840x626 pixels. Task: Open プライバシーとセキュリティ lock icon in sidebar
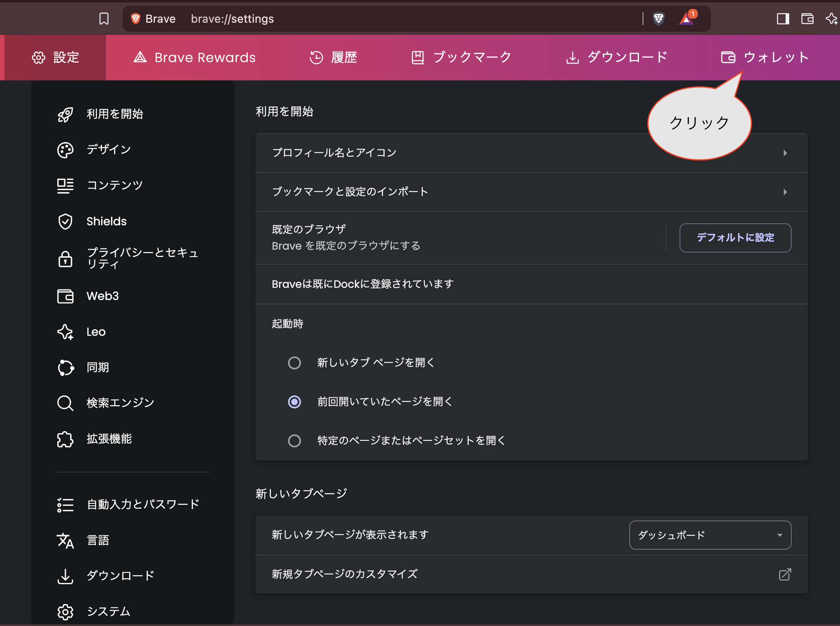click(x=65, y=259)
